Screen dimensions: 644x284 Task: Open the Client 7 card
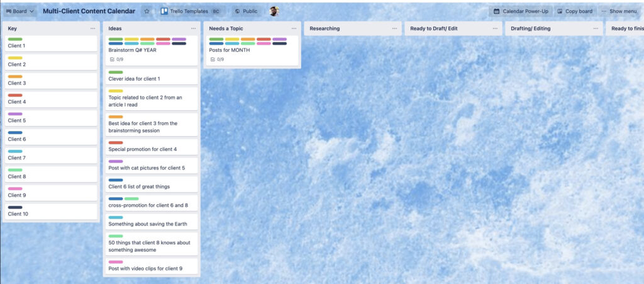(51, 156)
